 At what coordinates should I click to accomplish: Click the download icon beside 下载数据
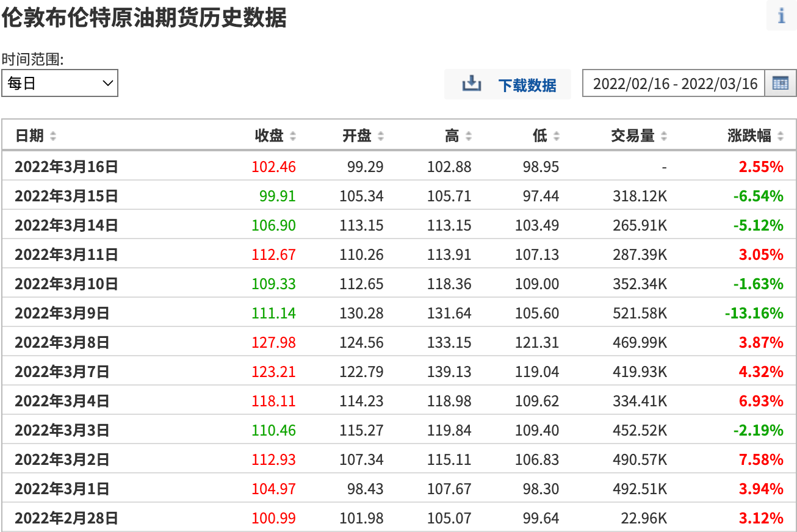[472, 84]
